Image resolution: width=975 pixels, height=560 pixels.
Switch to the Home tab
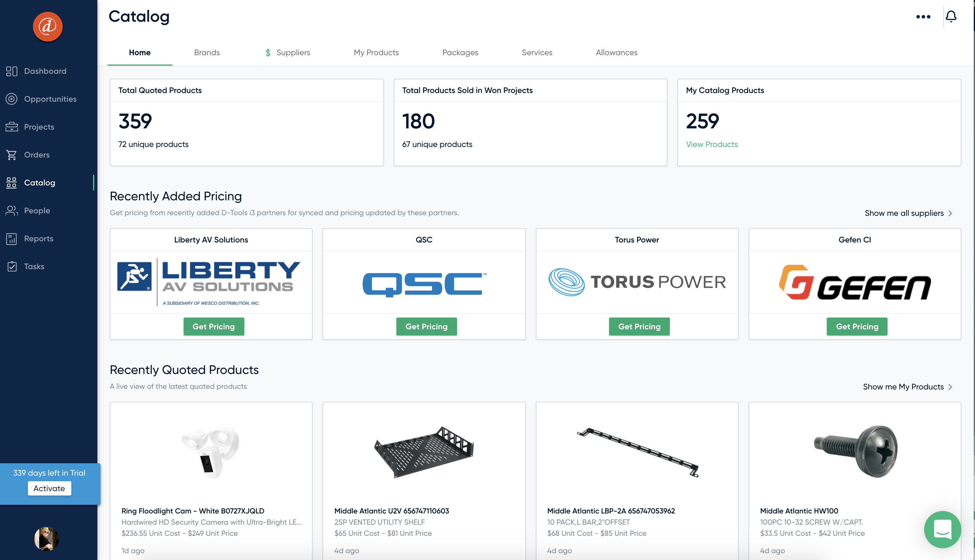(x=140, y=52)
